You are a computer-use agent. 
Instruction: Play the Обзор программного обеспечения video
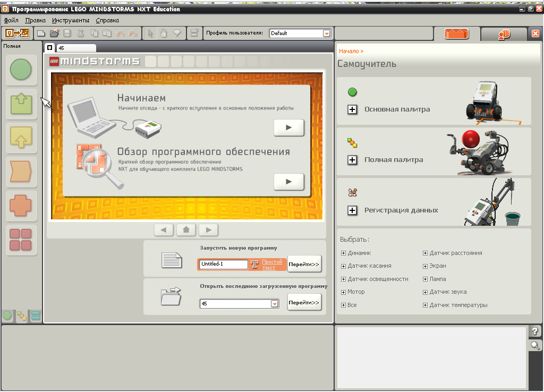[x=288, y=182]
